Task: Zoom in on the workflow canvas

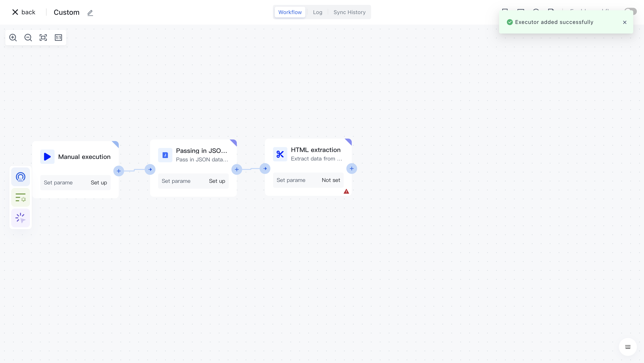Action: pyautogui.click(x=13, y=38)
